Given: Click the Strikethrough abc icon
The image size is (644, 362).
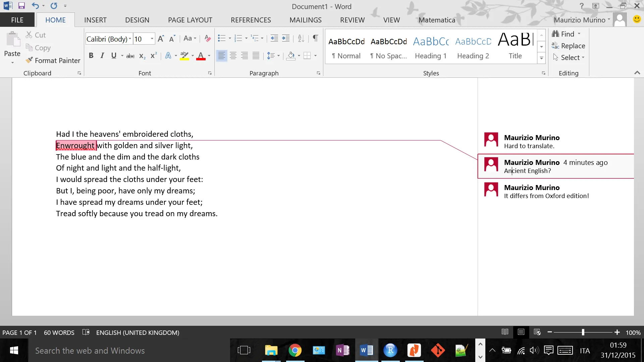Looking at the screenshot, I should [130, 56].
